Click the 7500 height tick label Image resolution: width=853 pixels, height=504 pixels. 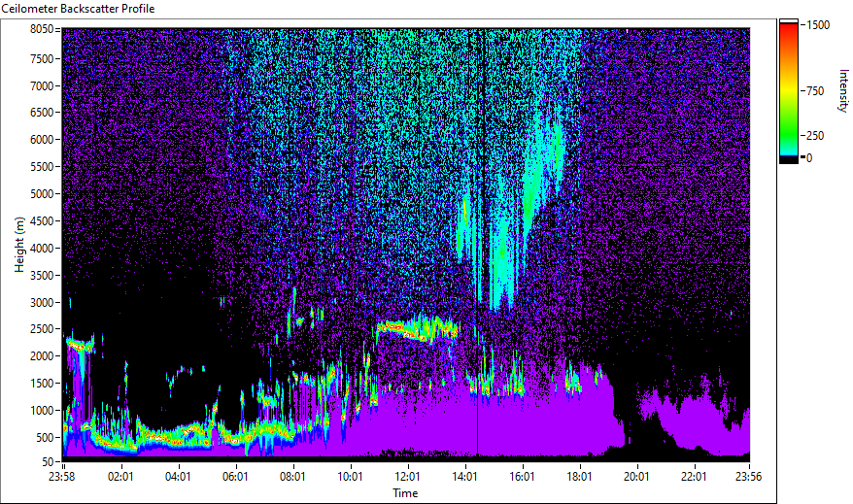pyautogui.click(x=42, y=58)
